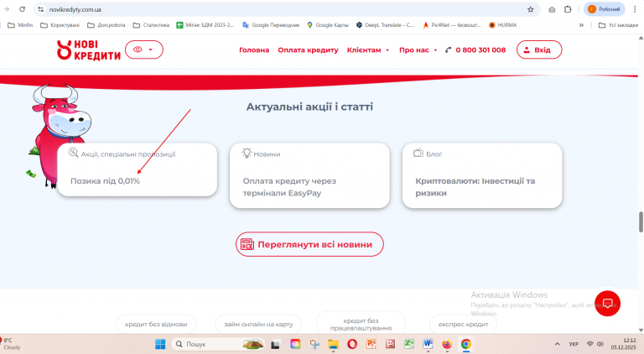Open Chrome three-dot menu
This screenshot has width=644, height=354.
coord(635,9)
